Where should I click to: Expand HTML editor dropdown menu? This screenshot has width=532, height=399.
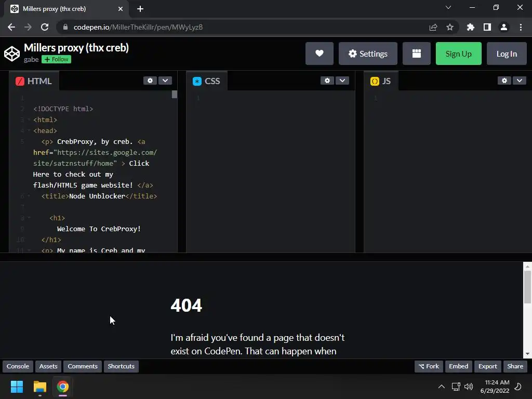(x=165, y=81)
